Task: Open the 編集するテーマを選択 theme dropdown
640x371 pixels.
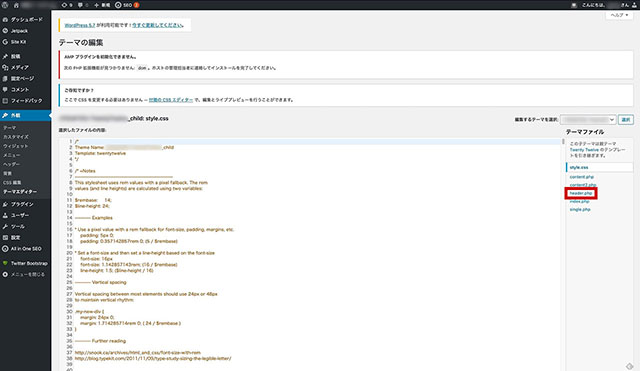Action: point(588,120)
